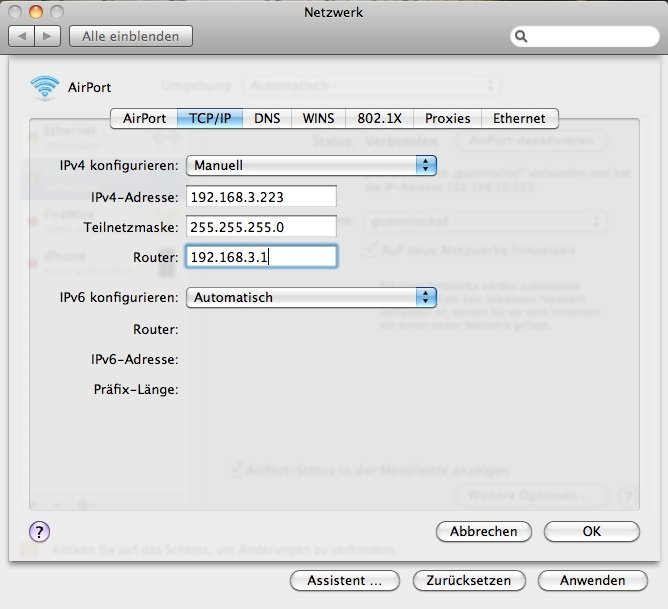Switch to the AirPort tab

pos(144,118)
